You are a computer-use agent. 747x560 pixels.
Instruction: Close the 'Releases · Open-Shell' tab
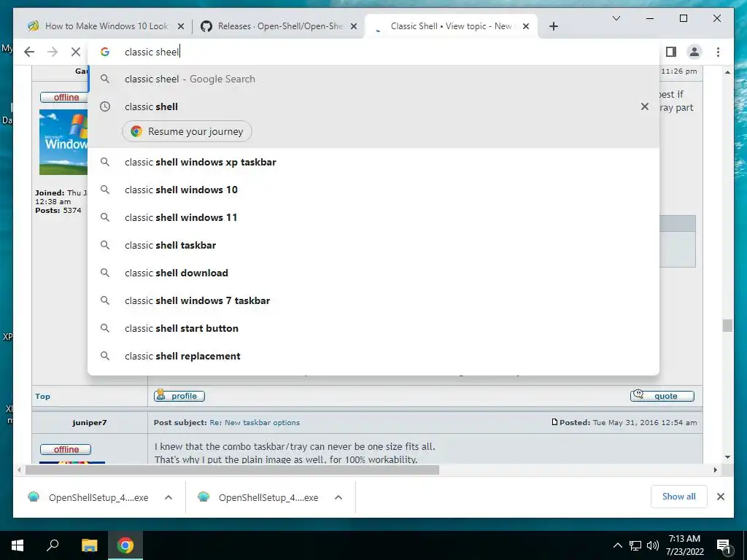pos(354,26)
